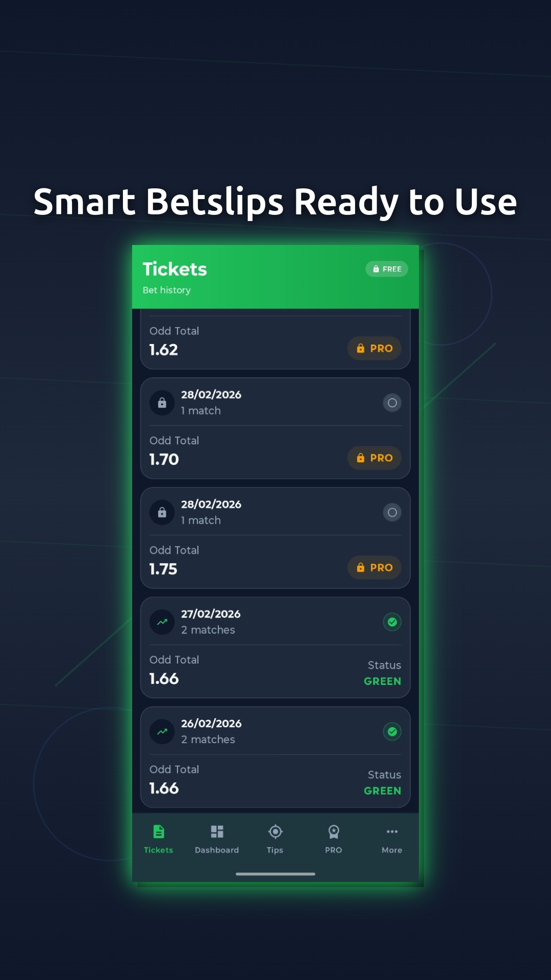Click trend icon on 27/02/2026 ticket
Viewport: 551px width, 980px height.
click(x=162, y=622)
